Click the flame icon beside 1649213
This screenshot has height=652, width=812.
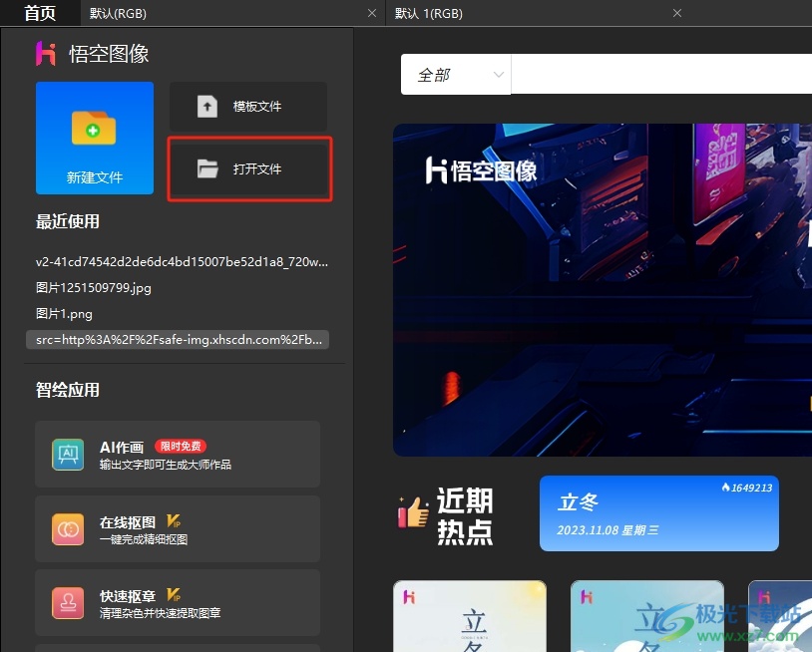point(725,488)
